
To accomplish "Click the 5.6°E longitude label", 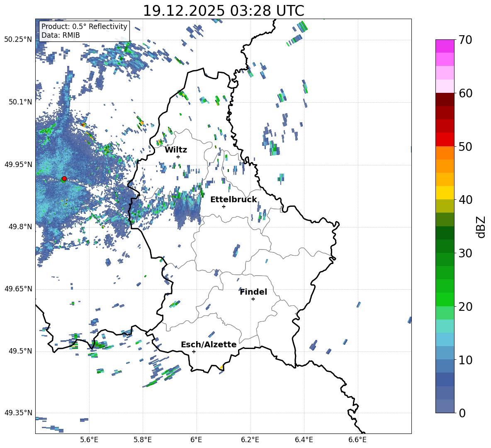I will (89, 440).
